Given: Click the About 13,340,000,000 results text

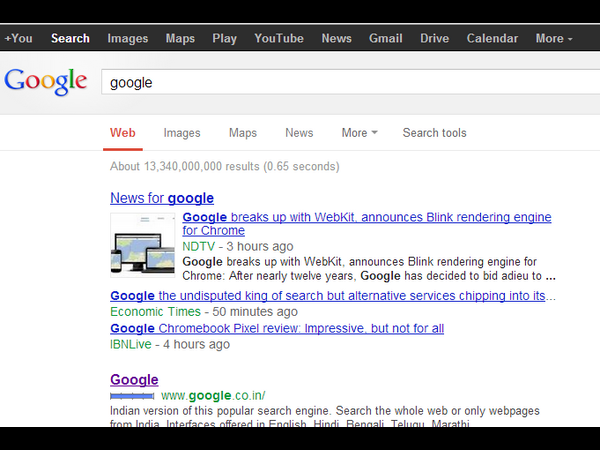Looking at the screenshot, I should (225, 166).
